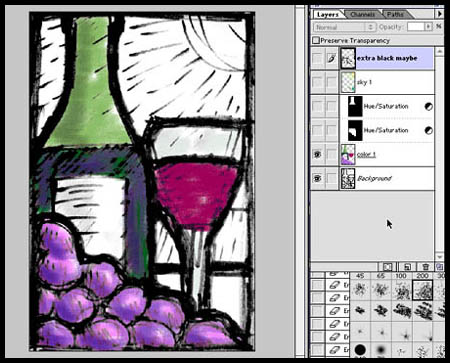Viewport: 450px width, 363px height.
Task: Click the trash Delete Layer icon
Action: [425, 267]
